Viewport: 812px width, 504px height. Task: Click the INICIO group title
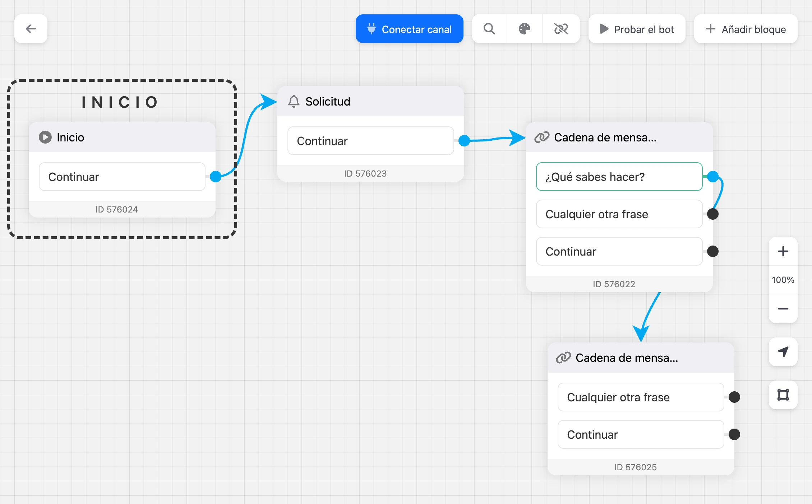point(120,102)
